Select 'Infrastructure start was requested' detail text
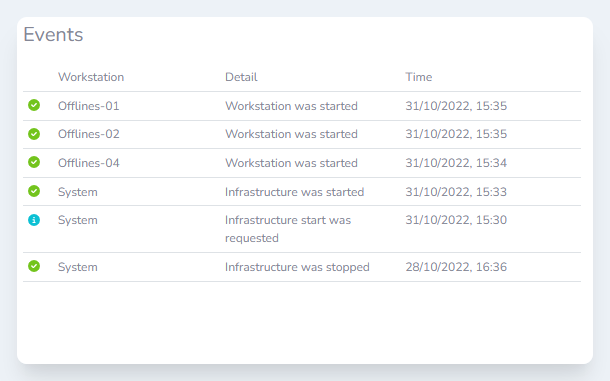This screenshot has height=381, width=610. (288, 229)
